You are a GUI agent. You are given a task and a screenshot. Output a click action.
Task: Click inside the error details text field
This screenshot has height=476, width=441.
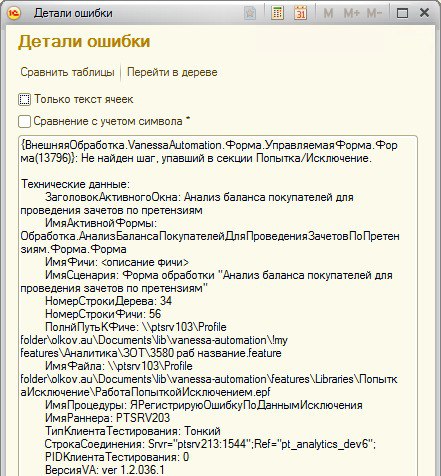click(x=218, y=306)
